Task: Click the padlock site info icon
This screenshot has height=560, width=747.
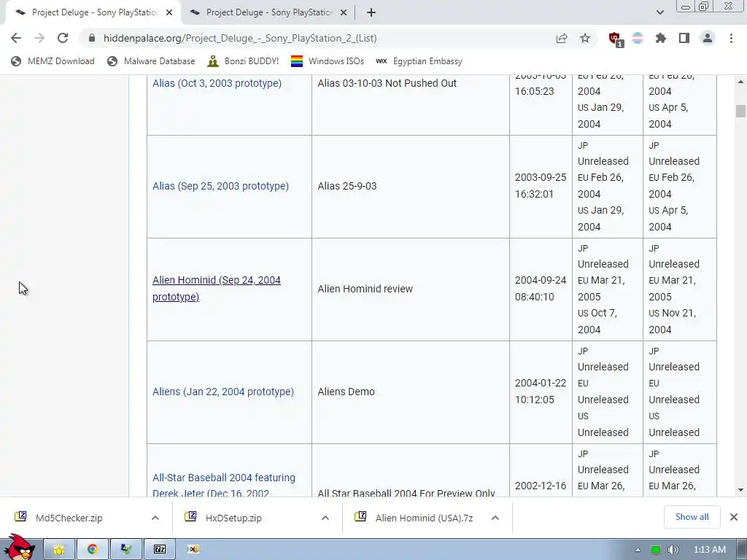Action: (x=92, y=38)
